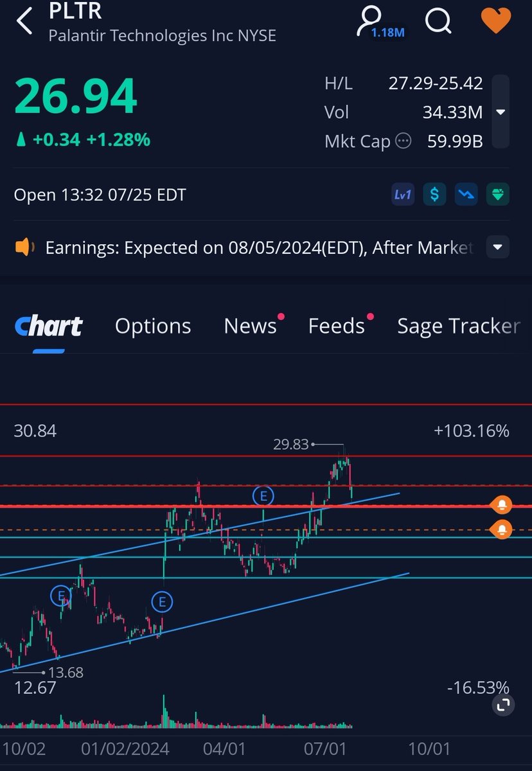The width and height of the screenshot is (532, 771).
Task: Tap the Lv1 quote level badge
Action: tap(403, 195)
